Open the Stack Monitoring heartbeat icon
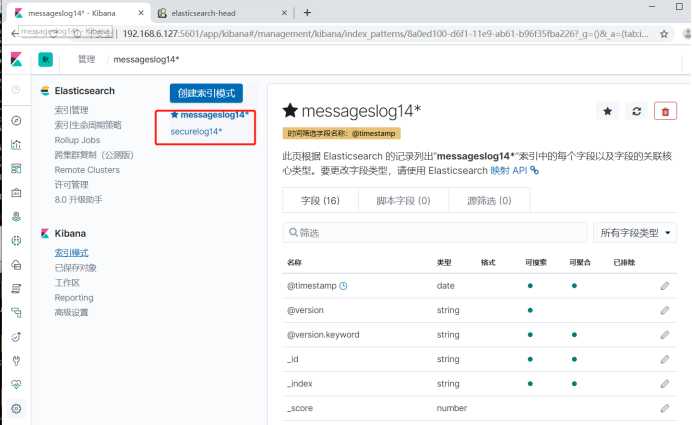The image size is (692, 425). [x=16, y=385]
